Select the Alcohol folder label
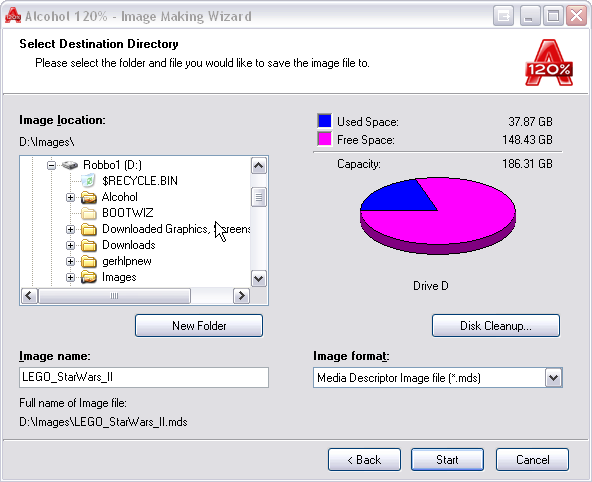The height and width of the screenshot is (482, 592). [x=120, y=197]
